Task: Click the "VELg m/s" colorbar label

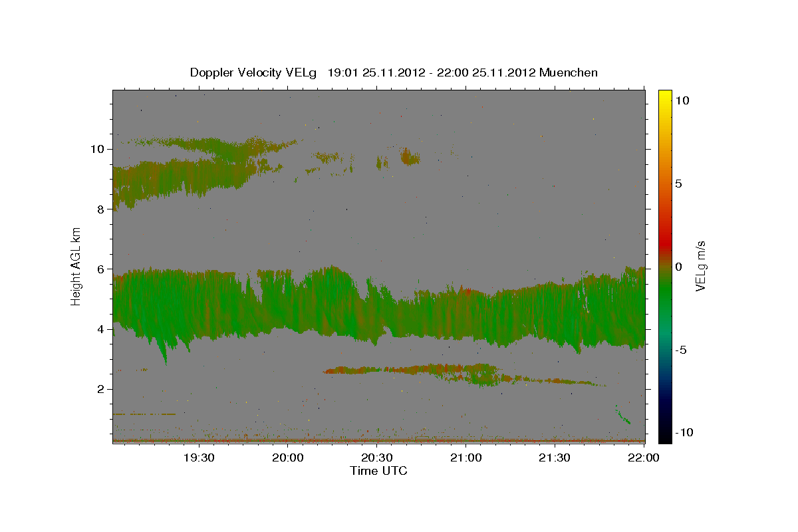Action: (700, 266)
